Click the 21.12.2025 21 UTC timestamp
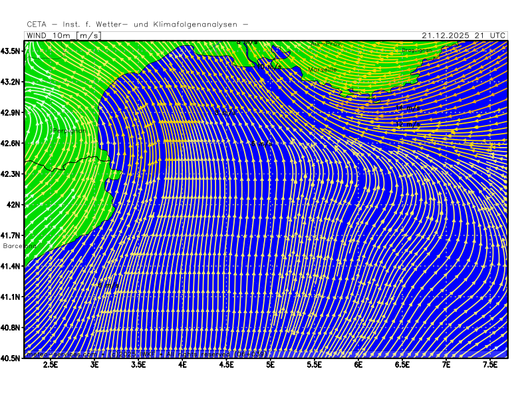 464,35
